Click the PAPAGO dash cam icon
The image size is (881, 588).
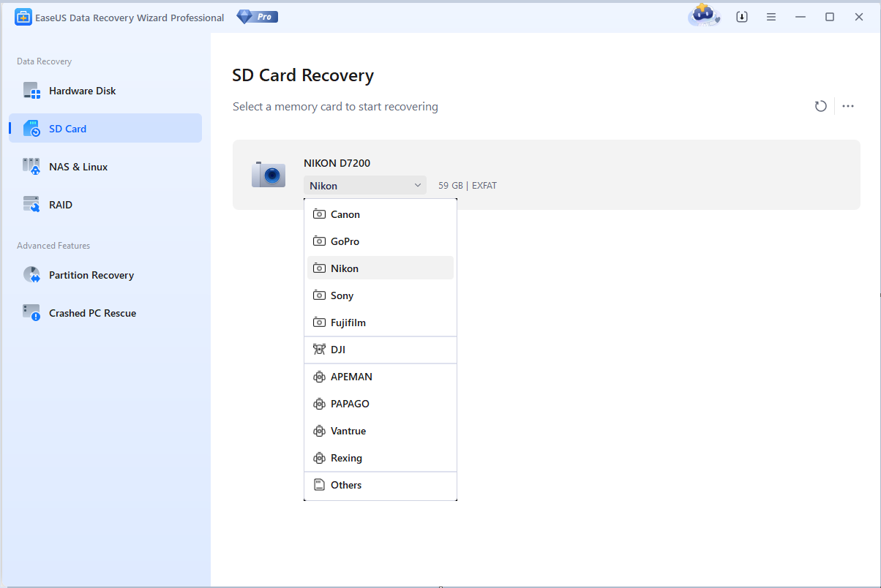click(319, 404)
